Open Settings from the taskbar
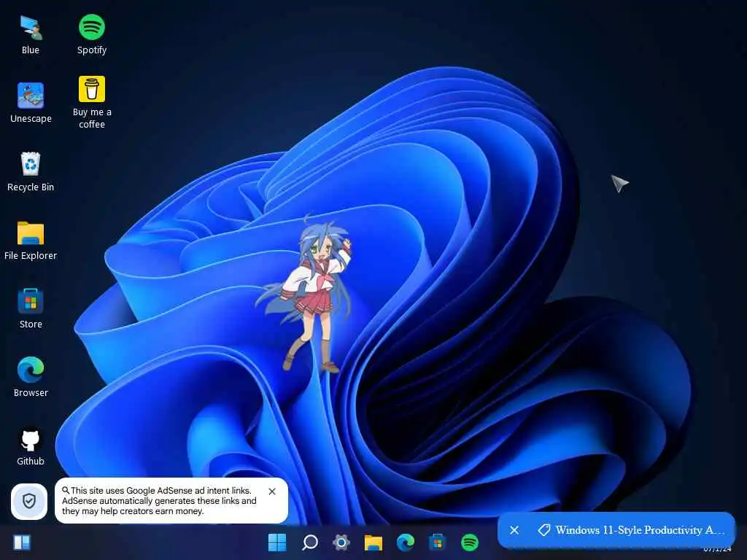The width and height of the screenshot is (747, 560). (x=341, y=542)
